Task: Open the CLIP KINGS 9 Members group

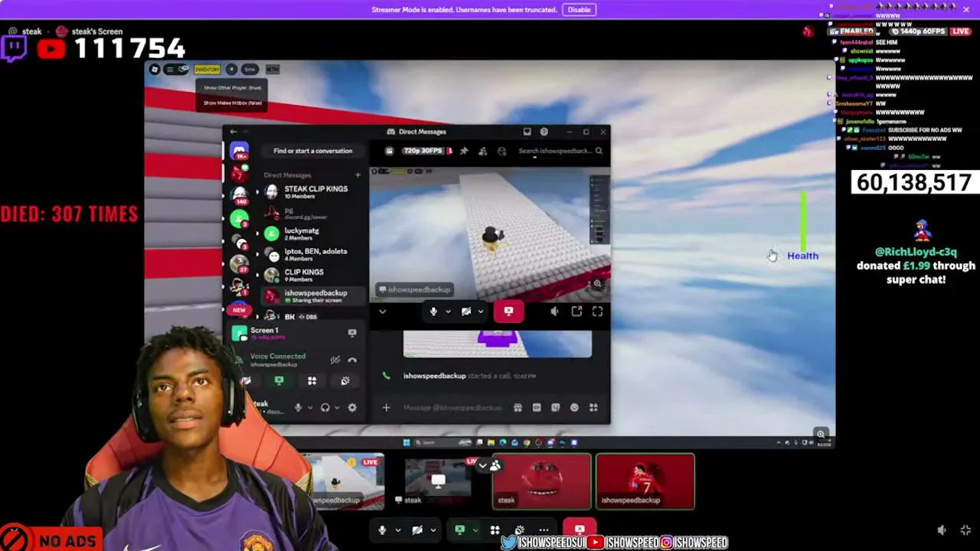Action: pos(314,275)
